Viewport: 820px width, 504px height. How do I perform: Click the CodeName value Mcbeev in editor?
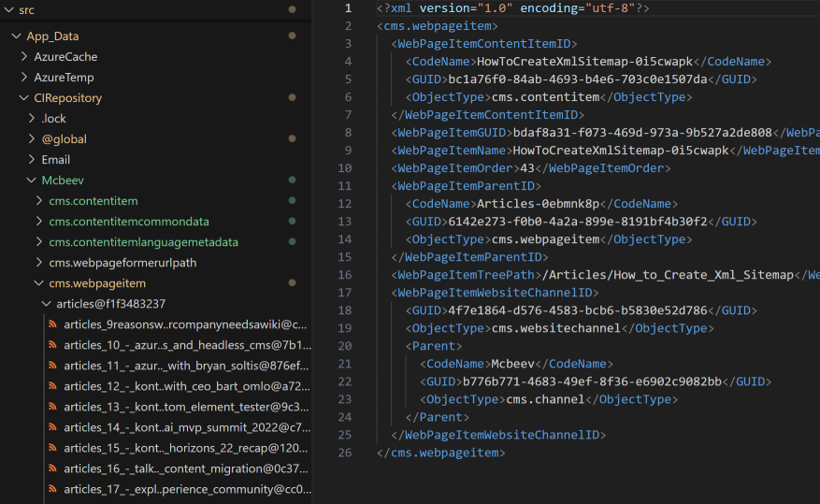pyautogui.click(x=512, y=364)
